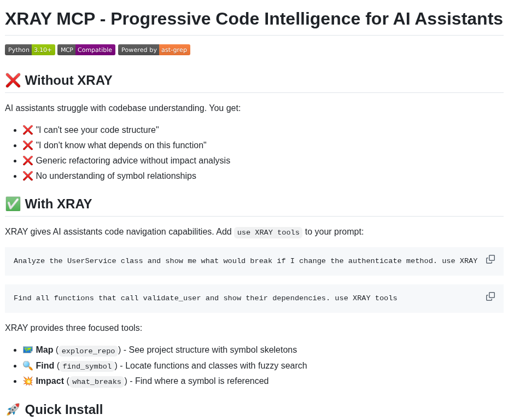The height and width of the screenshot is (420, 508).
Task: Click the green checkmark emoji beside With XRAY
Action: tap(13, 204)
